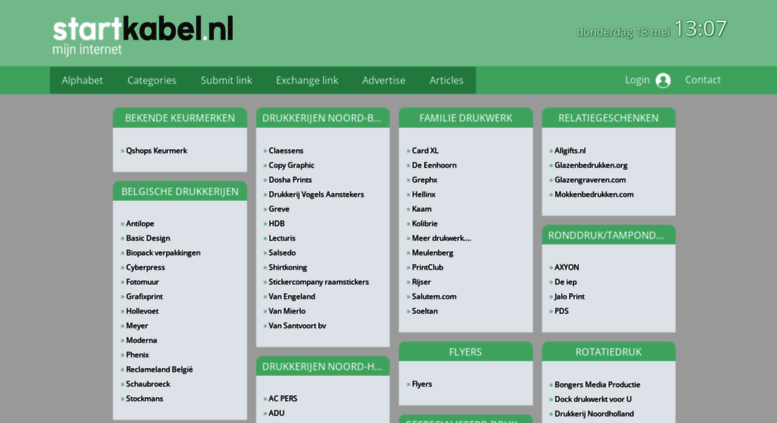Open the Moderna link
777x423 pixels.
click(x=141, y=340)
